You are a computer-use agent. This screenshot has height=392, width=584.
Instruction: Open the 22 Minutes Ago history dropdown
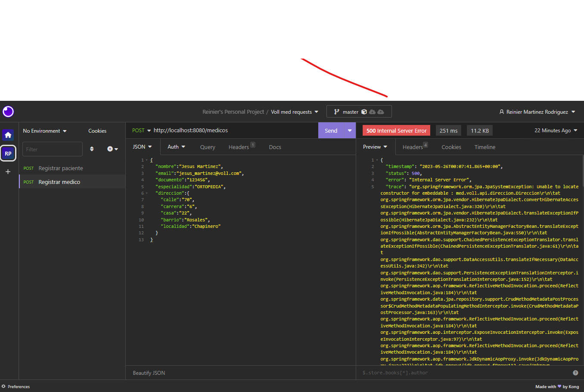point(556,131)
